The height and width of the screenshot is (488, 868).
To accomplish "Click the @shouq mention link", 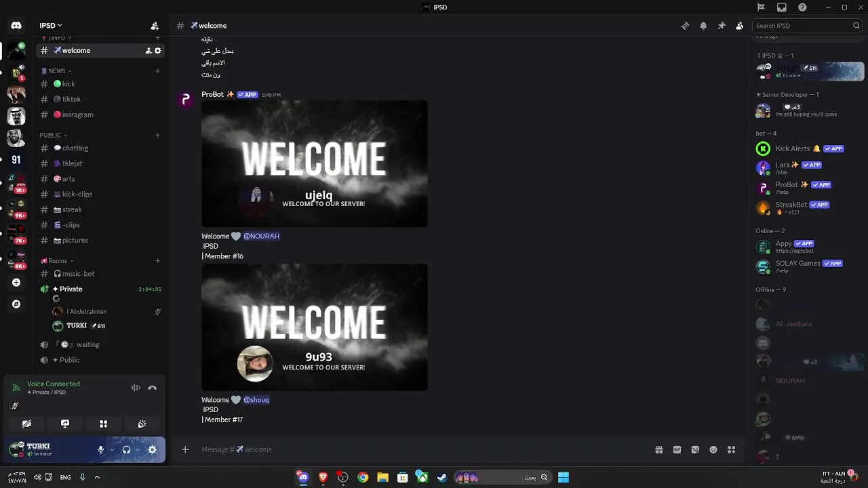I will 256,400.
